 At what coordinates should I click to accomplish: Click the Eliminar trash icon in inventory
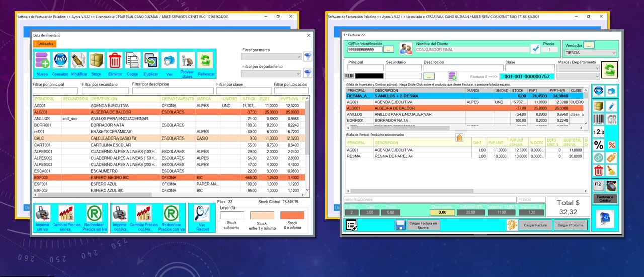[115, 61]
